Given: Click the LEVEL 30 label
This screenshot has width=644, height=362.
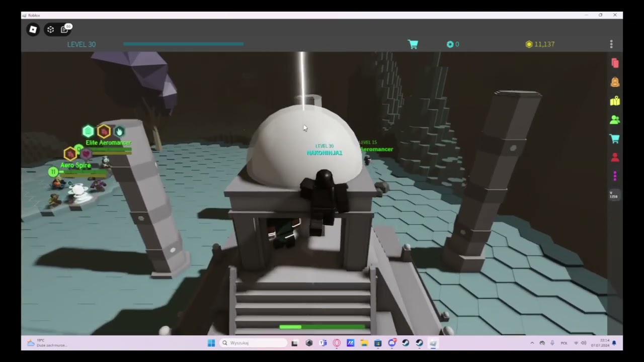Looking at the screenshot, I should 82,44.
